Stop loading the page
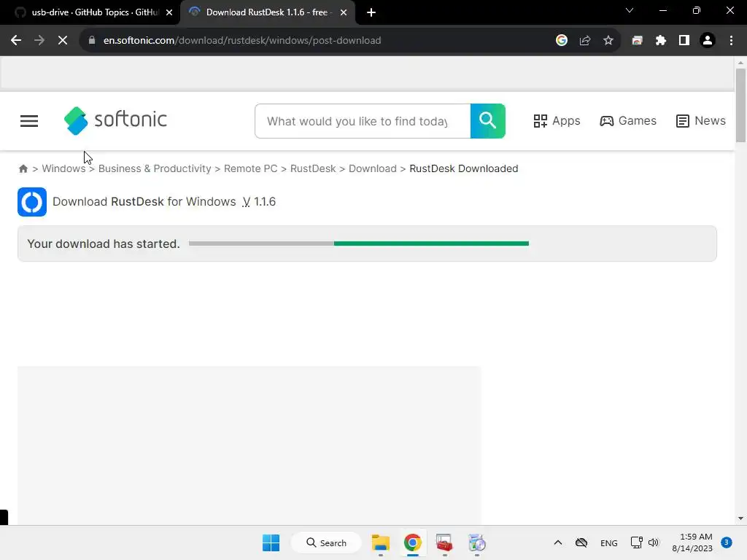This screenshot has height=560, width=747. pos(63,41)
